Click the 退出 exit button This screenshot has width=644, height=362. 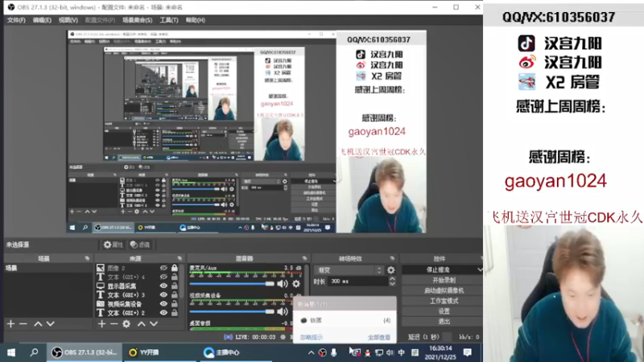click(x=443, y=321)
